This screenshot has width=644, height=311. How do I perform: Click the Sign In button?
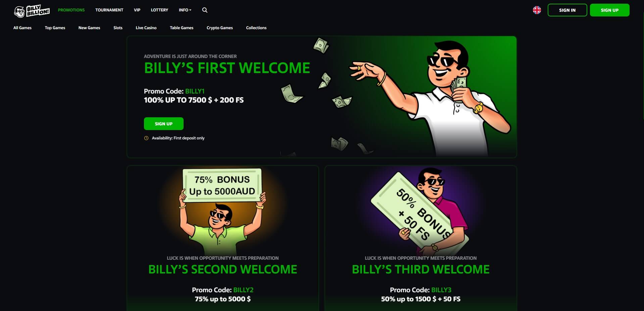pyautogui.click(x=567, y=10)
